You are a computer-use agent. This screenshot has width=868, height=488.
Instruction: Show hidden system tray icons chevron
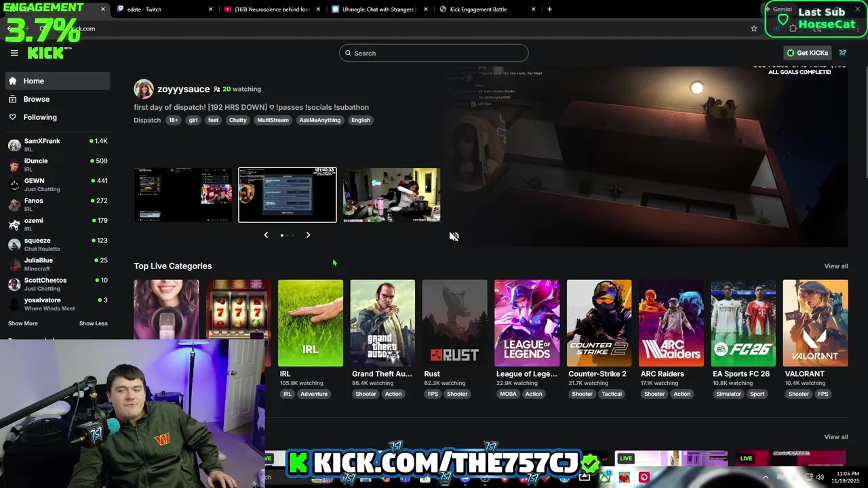click(x=766, y=477)
